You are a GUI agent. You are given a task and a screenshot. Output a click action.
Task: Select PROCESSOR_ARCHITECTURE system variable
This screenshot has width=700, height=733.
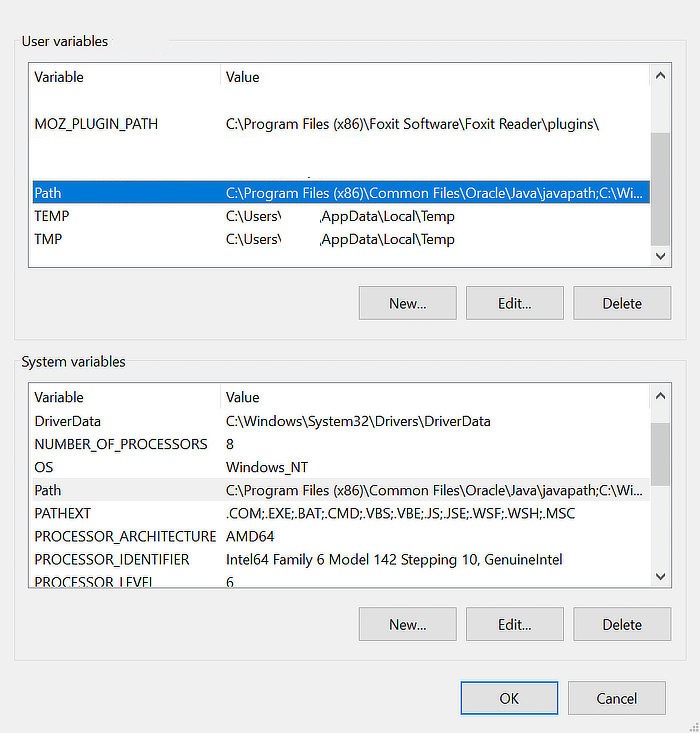pos(341,536)
